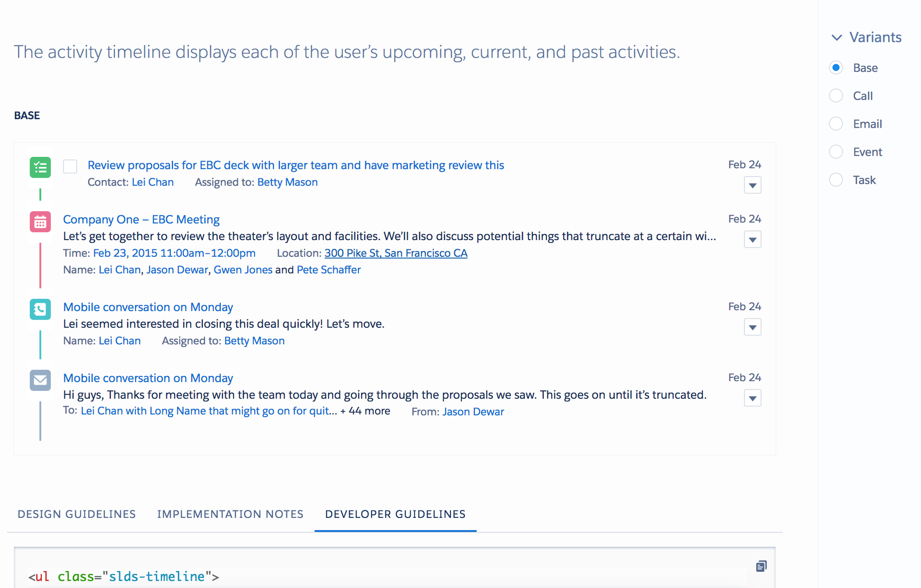Click the teal phone call icon
The height and width of the screenshot is (588, 921).
coord(40,309)
